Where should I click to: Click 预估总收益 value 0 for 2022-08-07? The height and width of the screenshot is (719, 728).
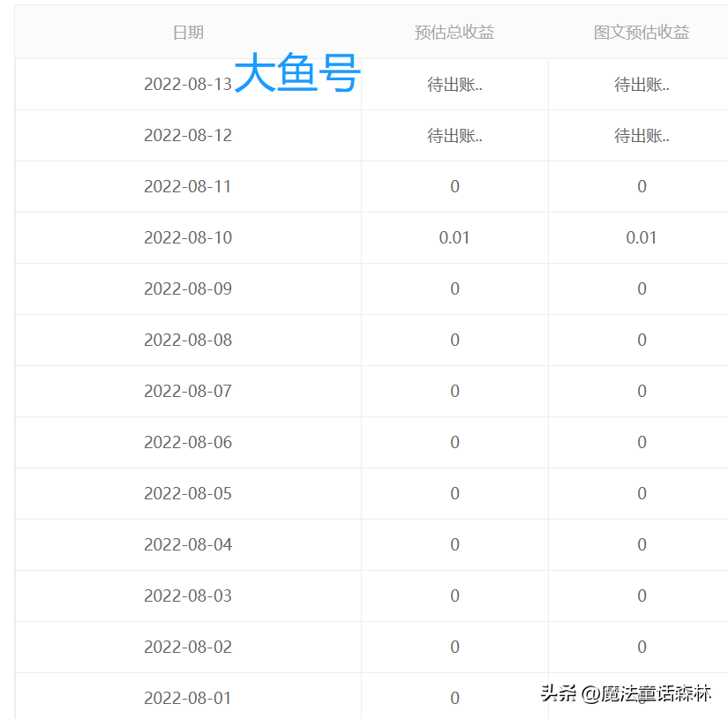pyautogui.click(x=454, y=392)
